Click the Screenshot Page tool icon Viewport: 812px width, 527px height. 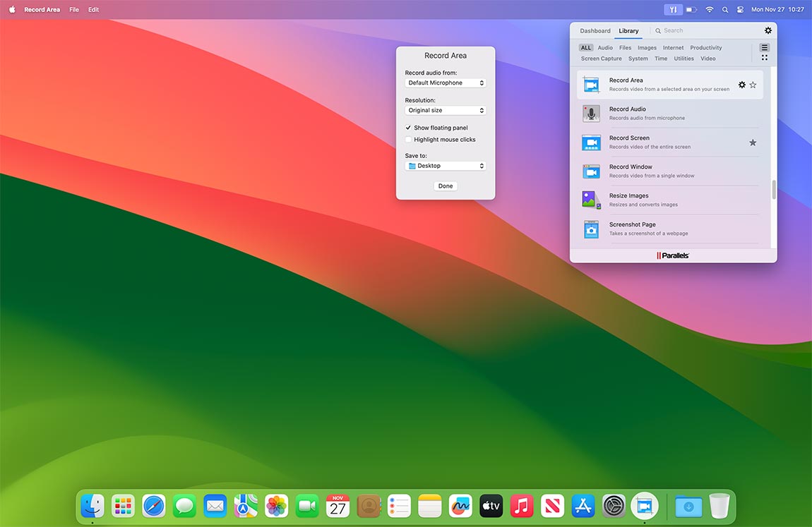pyautogui.click(x=591, y=229)
